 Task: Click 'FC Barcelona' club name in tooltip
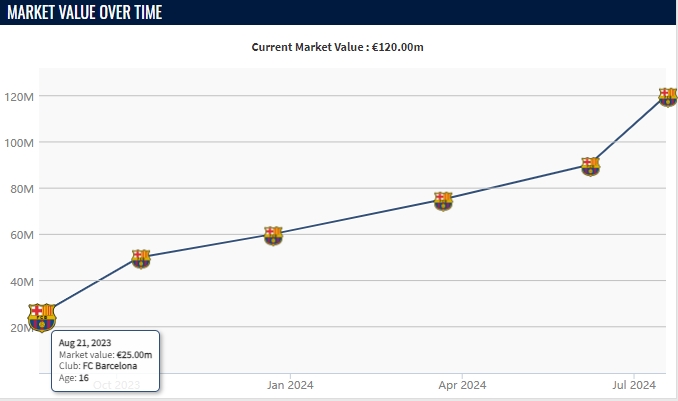point(109,366)
